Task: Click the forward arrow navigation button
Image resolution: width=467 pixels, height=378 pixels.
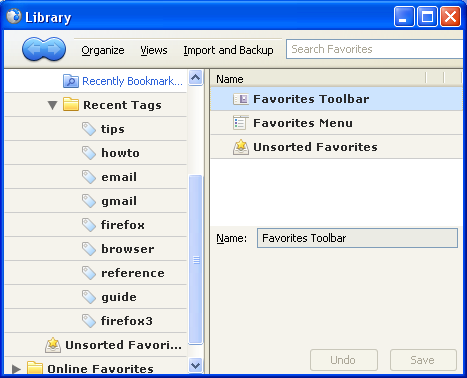Action: (54, 49)
